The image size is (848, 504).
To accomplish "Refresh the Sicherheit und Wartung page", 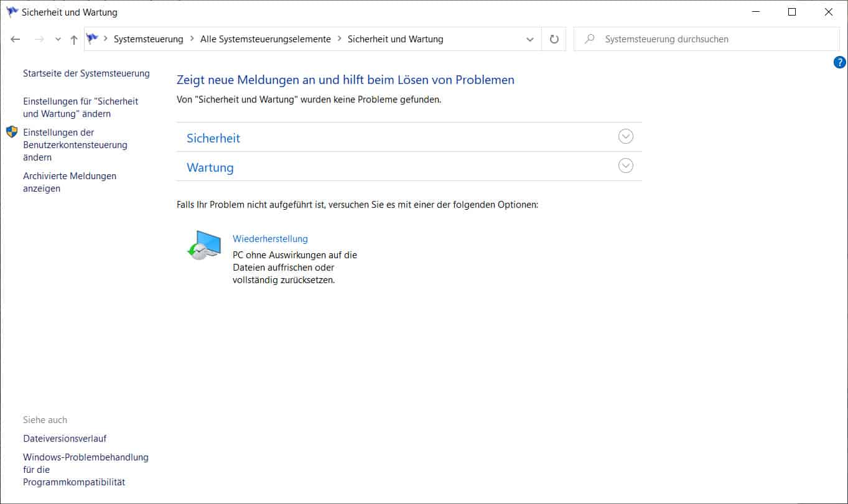I will [554, 39].
